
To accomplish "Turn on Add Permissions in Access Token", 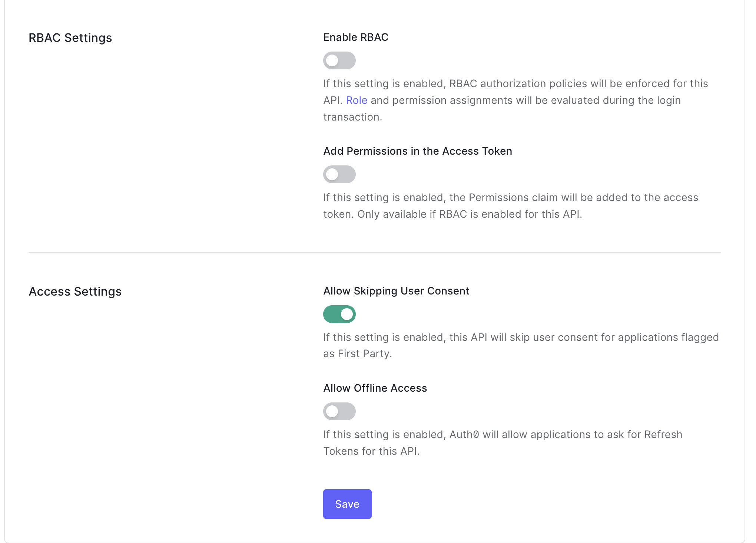I will click(339, 174).
